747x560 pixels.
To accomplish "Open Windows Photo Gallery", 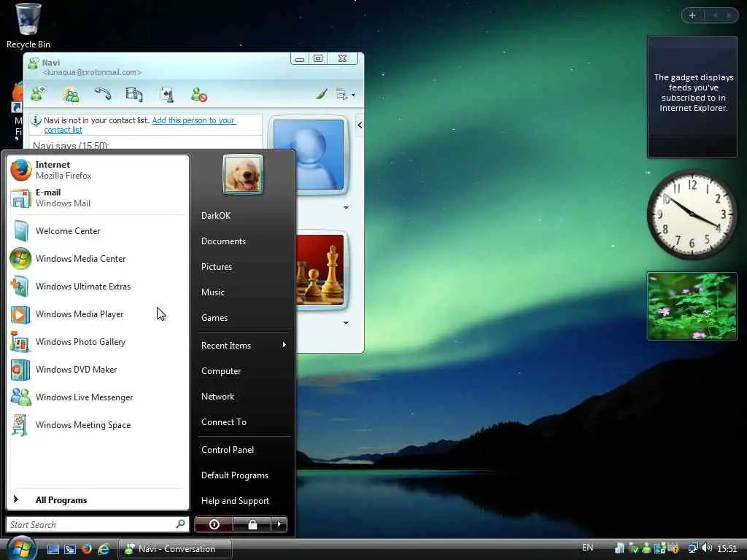I will tap(98, 342).
